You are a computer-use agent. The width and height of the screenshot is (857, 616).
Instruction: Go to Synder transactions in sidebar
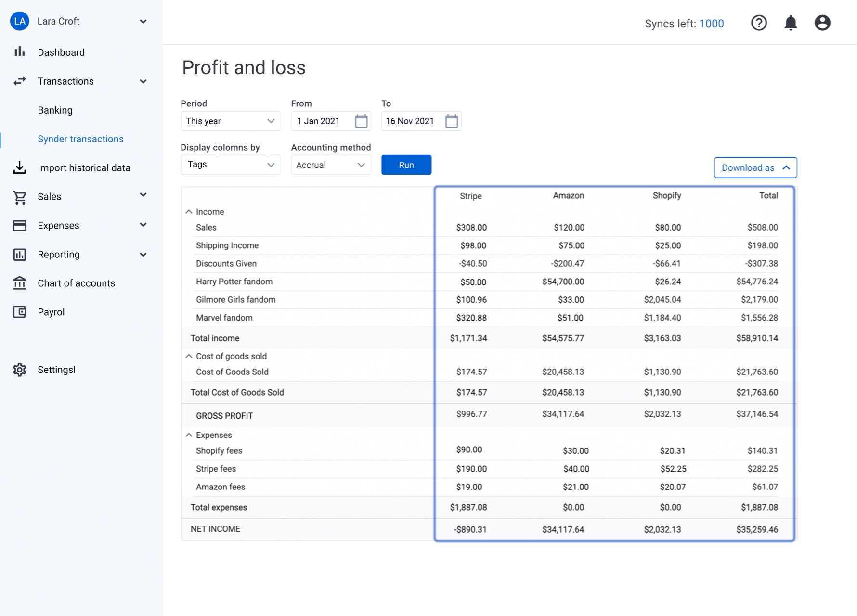[80, 139]
